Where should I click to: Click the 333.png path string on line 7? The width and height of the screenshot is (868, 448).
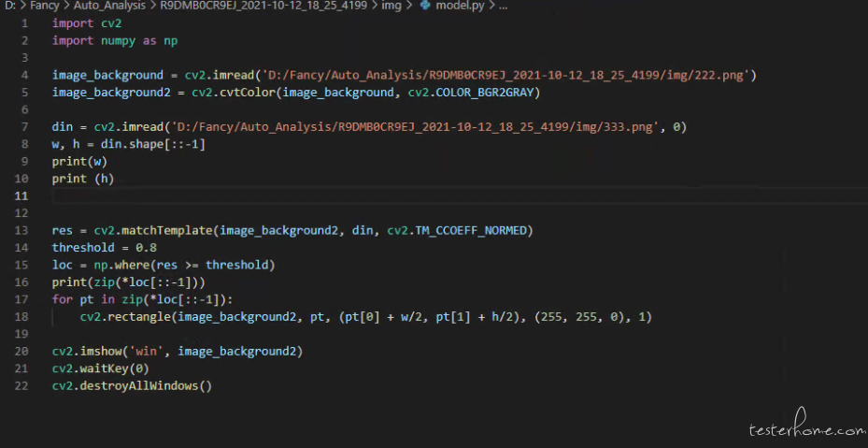point(418,127)
